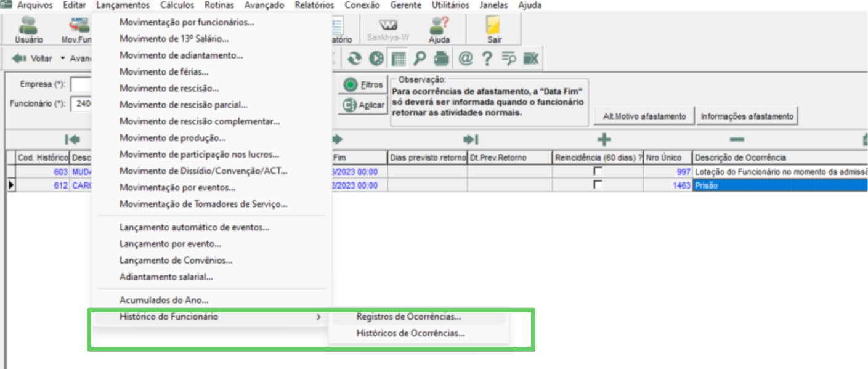This screenshot has width=868, height=369.
Task: Click the refresh arrows toolbar icon
Action: point(354,59)
